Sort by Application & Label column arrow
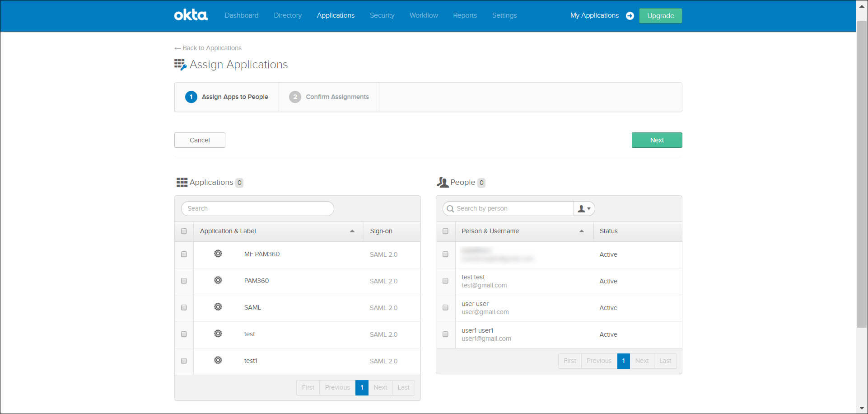868x414 pixels. [352, 231]
